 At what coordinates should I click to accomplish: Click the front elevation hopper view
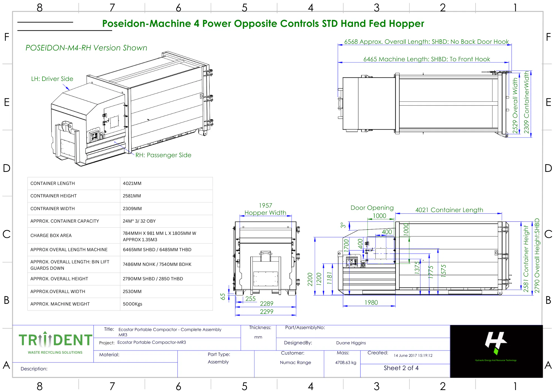[266, 258]
